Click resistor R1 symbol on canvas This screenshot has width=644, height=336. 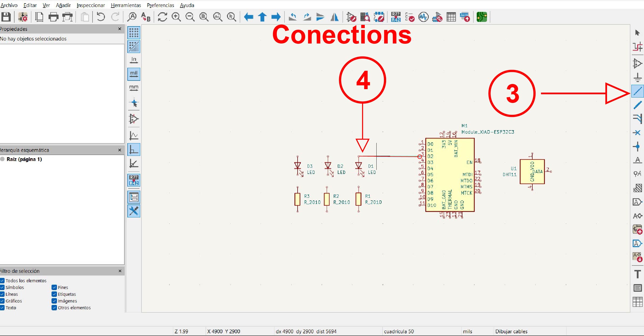click(x=358, y=199)
